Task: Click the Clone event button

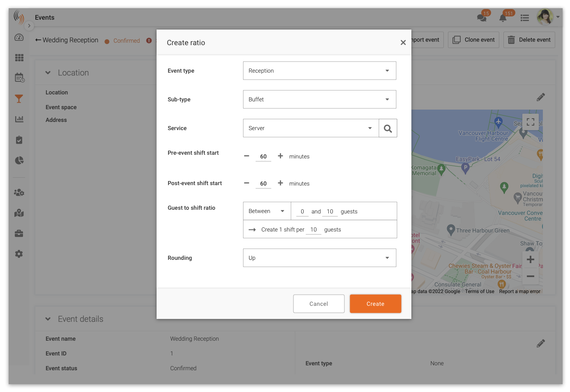Action: click(x=473, y=40)
